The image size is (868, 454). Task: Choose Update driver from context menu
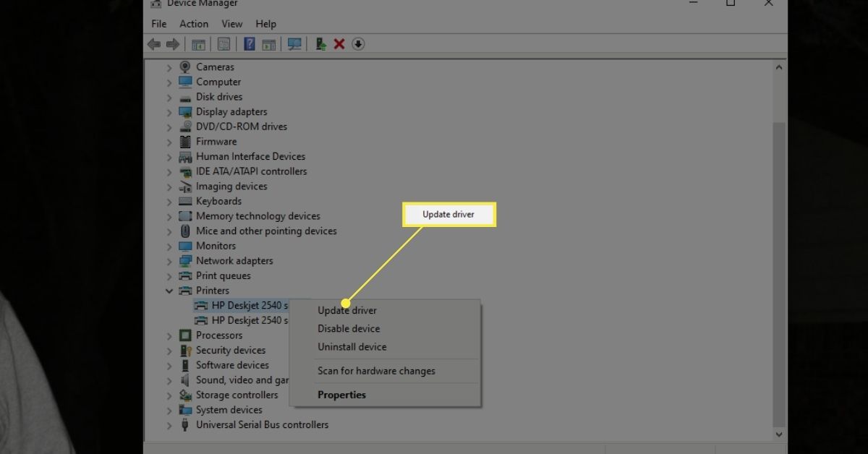point(347,310)
